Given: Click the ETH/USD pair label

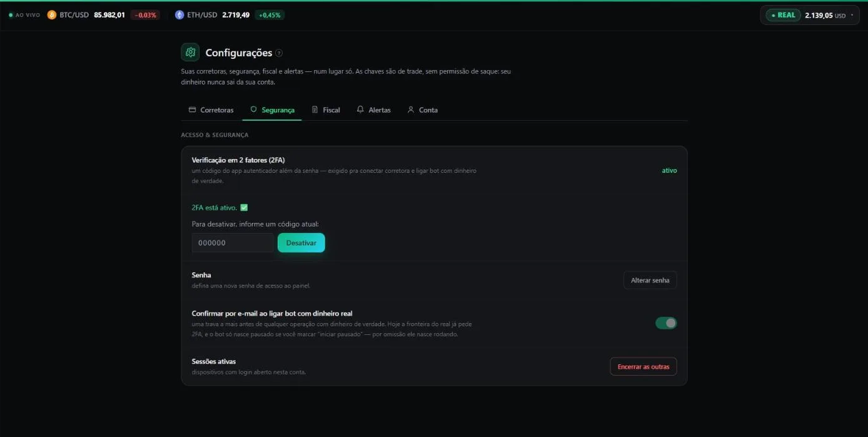Looking at the screenshot, I should 202,15.
